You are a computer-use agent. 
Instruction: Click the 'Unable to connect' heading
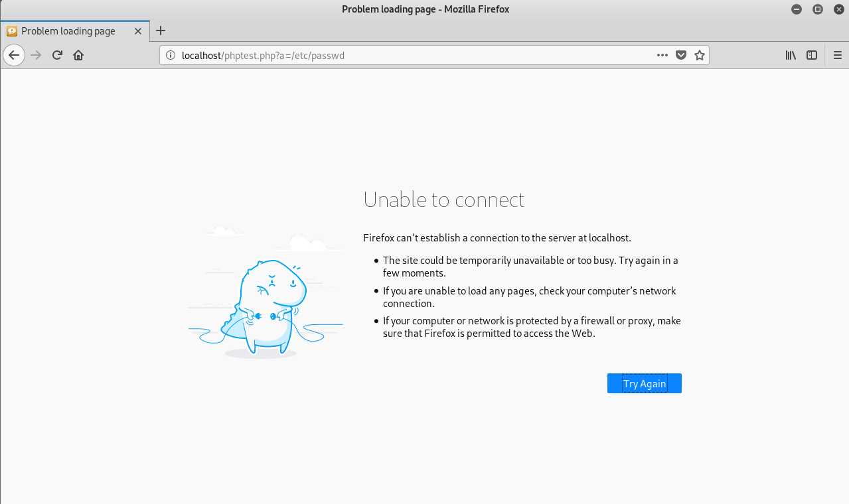(444, 200)
